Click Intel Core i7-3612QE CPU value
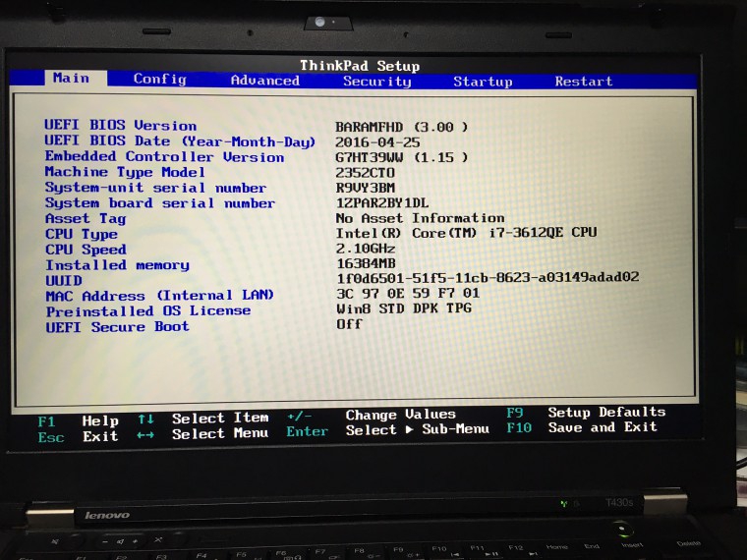 [466, 233]
